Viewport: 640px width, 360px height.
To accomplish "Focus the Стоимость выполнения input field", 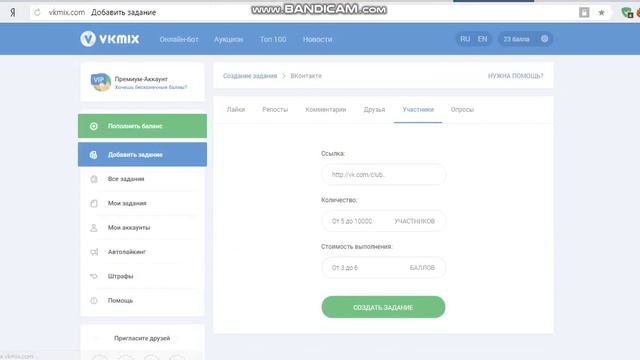I will coord(383,267).
